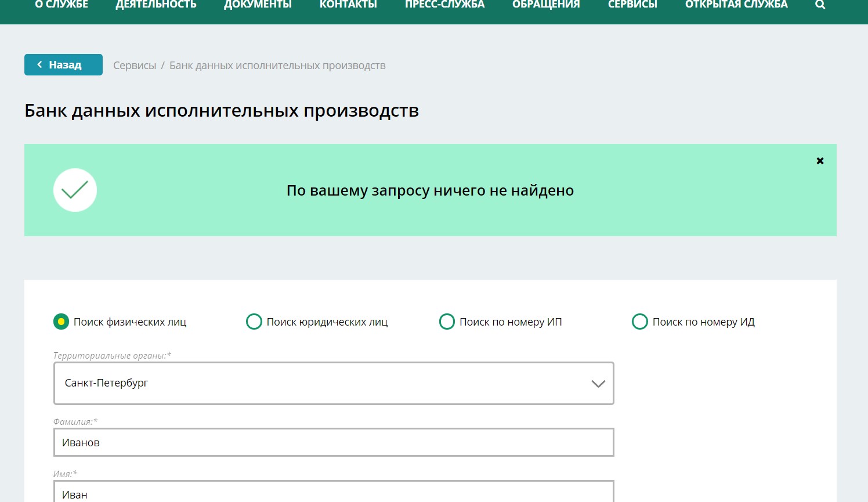This screenshot has width=868, height=502.
Task: Open the ОТКРЫТАЯ СЛУЖБА menu
Action: point(736,5)
